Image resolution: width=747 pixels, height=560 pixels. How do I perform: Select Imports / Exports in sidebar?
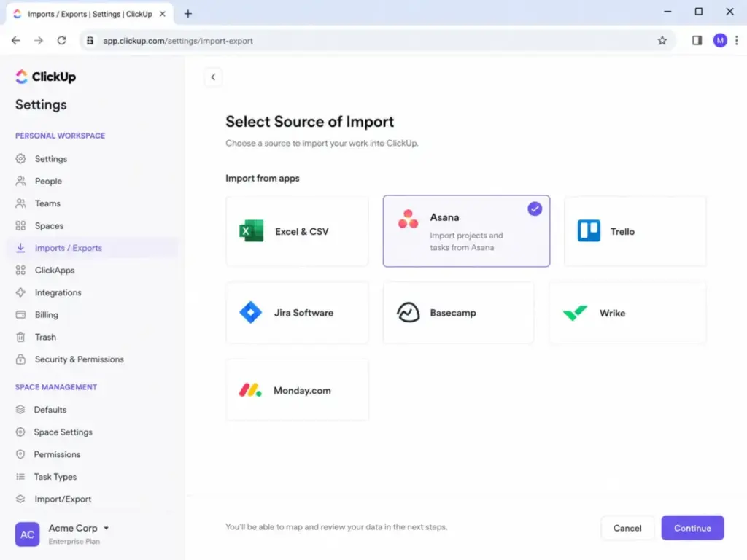tap(93, 248)
